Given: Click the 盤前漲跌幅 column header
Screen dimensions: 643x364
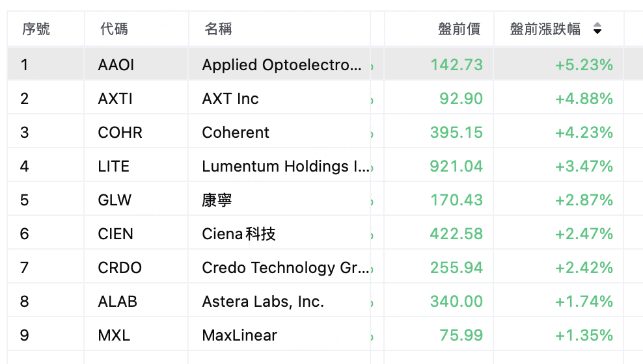Looking at the screenshot, I should coord(545,29).
